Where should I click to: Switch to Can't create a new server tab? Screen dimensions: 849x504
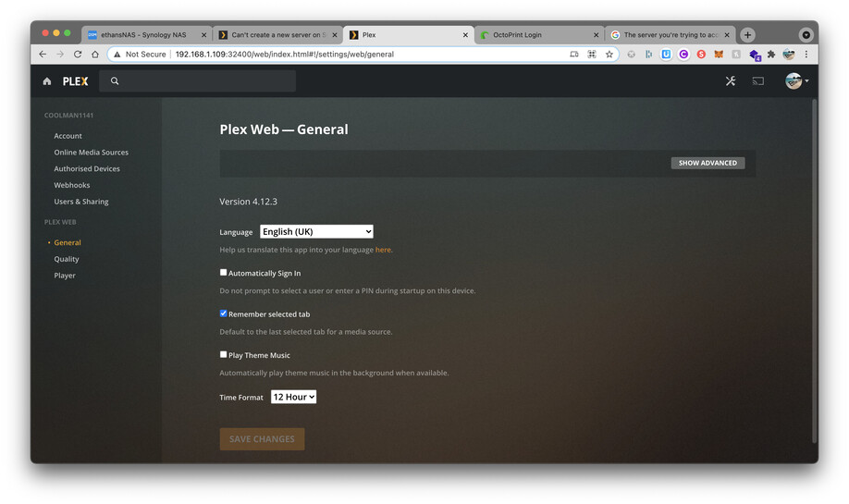(x=278, y=34)
